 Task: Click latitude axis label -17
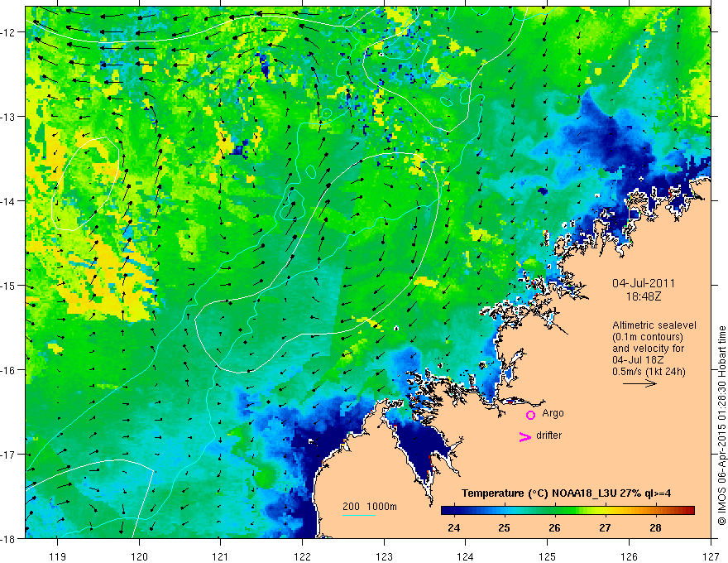(9, 455)
